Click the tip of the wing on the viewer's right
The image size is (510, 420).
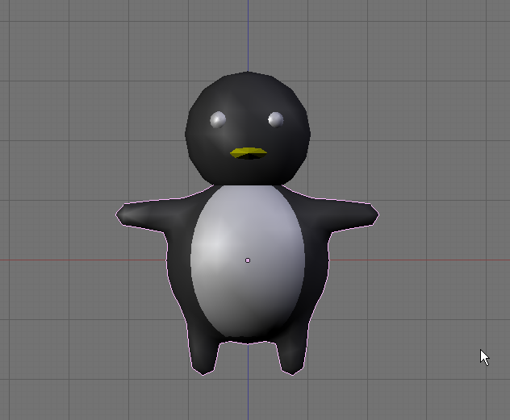[373, 214]
